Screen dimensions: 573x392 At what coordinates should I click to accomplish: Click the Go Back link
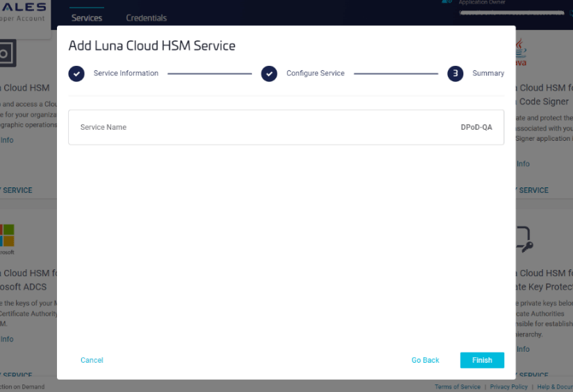425,360
